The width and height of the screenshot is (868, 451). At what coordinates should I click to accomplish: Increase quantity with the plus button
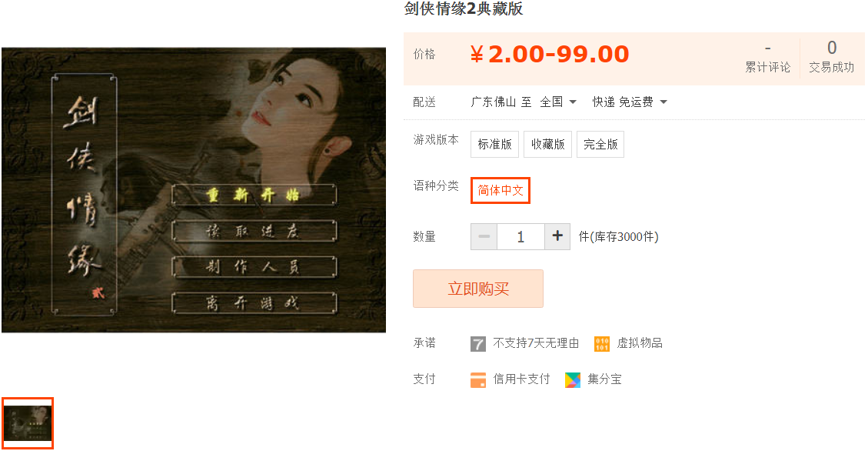pyautogui.click(x=557, y=236)
